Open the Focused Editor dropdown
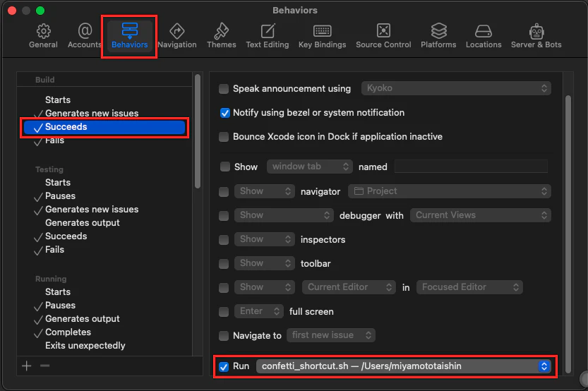 [x=469, y=287]
